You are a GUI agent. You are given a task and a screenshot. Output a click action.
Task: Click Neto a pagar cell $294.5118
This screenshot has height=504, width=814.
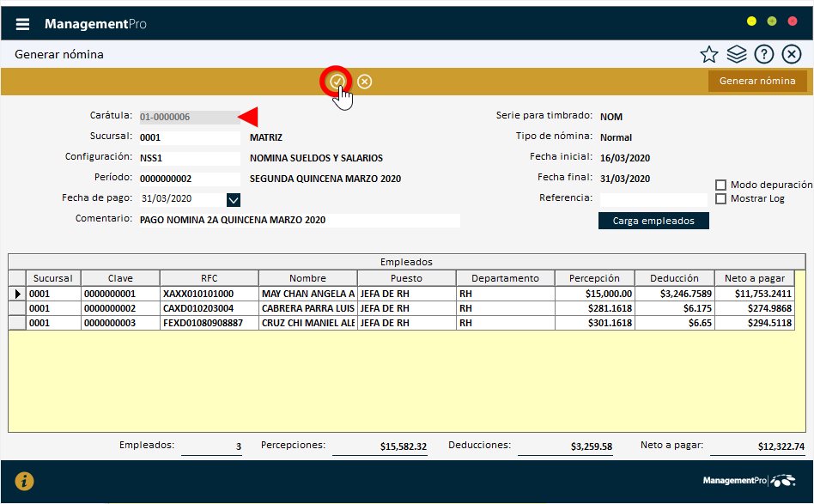click(755, 323)
